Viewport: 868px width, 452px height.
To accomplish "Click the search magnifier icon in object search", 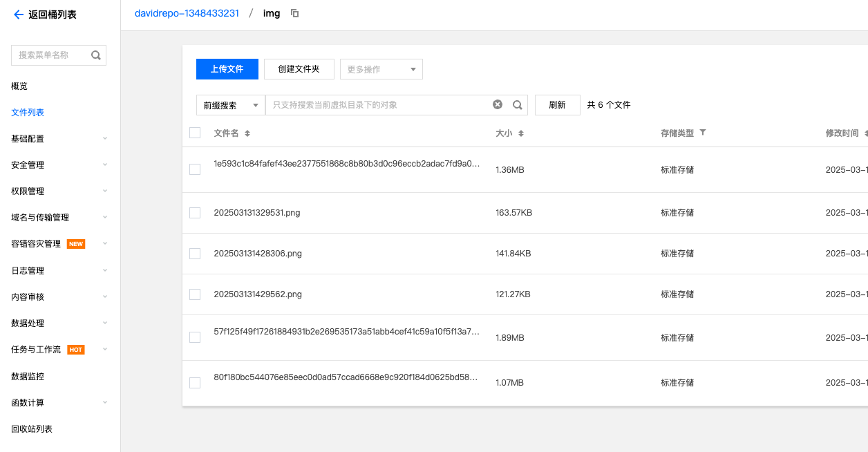I will (517, 105).
